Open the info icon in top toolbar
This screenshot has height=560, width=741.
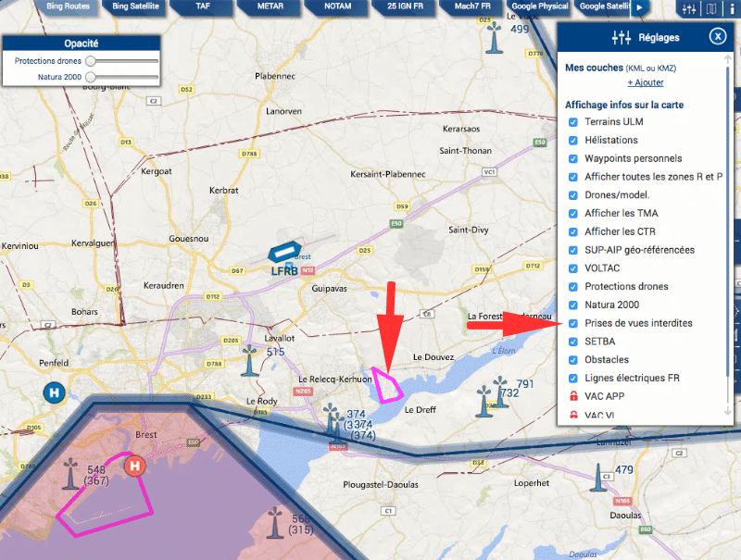pyautogui.click(x=731, y=9)
